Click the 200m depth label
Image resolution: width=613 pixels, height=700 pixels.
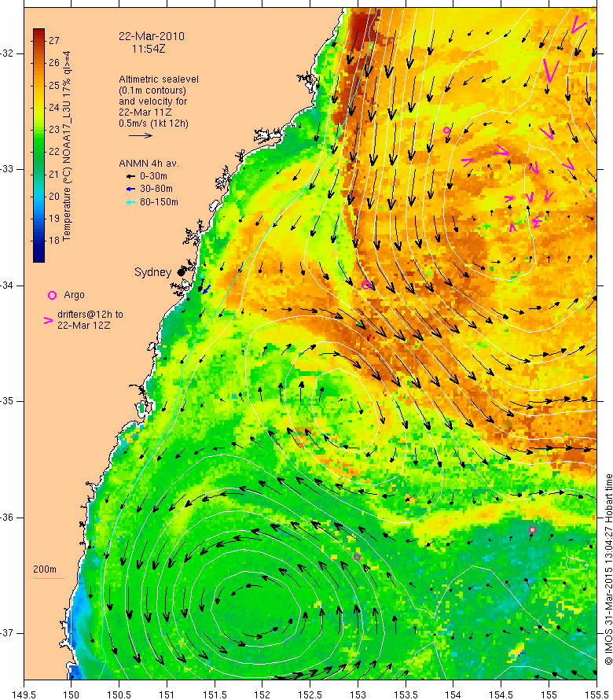45,569
